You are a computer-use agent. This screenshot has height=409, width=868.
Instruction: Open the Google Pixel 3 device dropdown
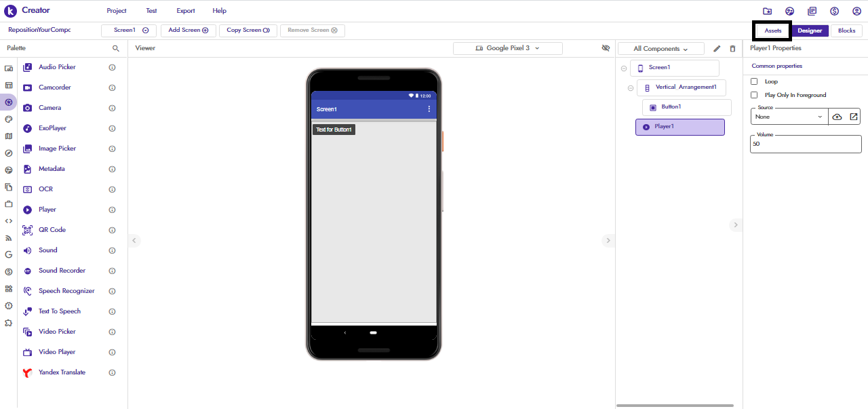[x=507, y=48]
